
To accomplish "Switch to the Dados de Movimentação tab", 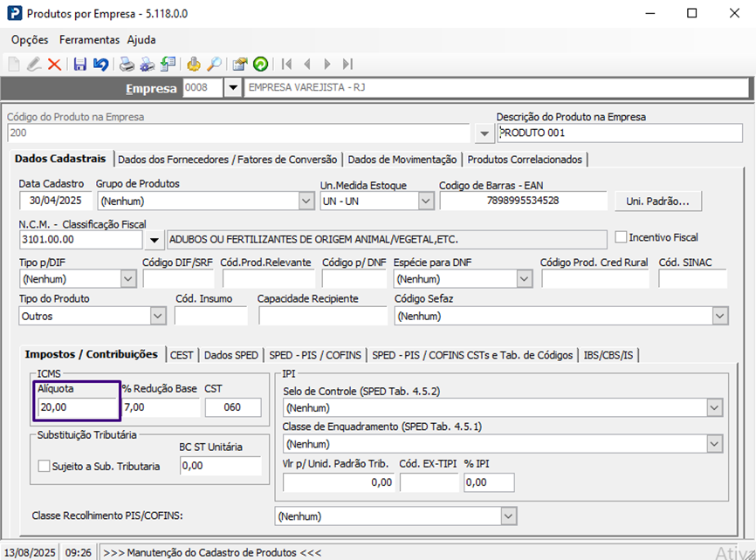I will click(x=402, y=159).
